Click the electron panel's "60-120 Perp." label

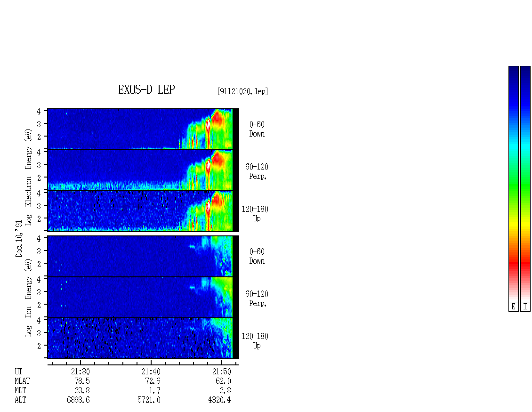click(257, 171)
